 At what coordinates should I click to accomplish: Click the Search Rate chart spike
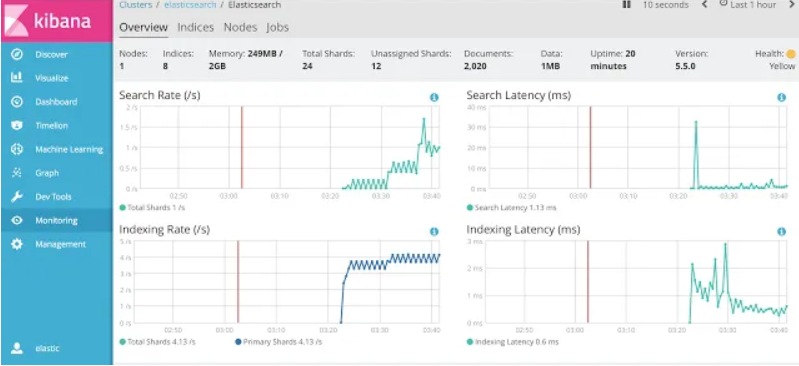pyautogui.click(x=423, y=119)
